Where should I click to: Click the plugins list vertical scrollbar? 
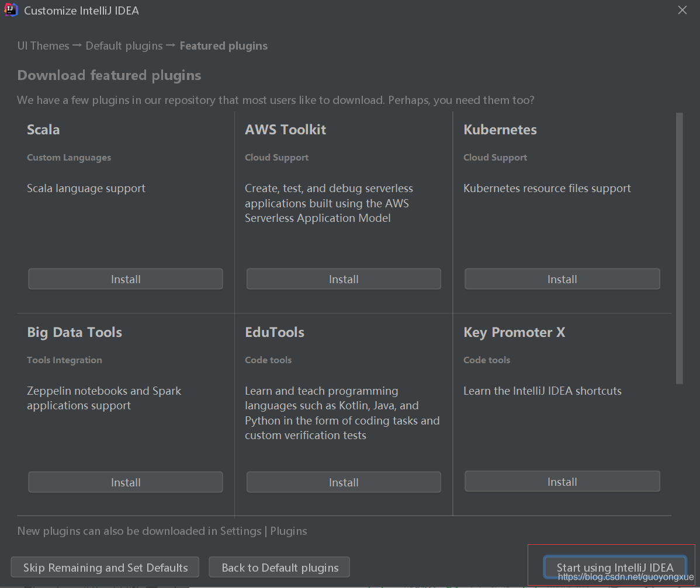(680, 248)
